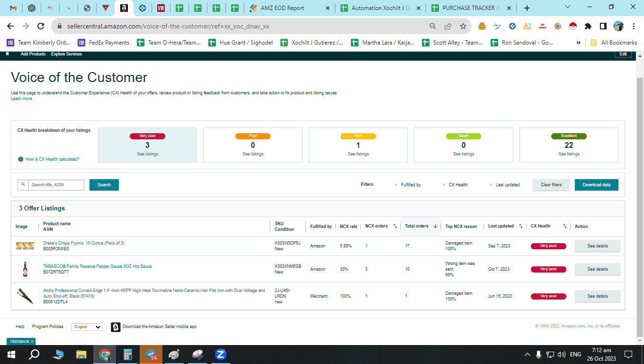See listings under Fair card
The width and height of the screenshot is (644, 364).
click(x=358, y=154)
